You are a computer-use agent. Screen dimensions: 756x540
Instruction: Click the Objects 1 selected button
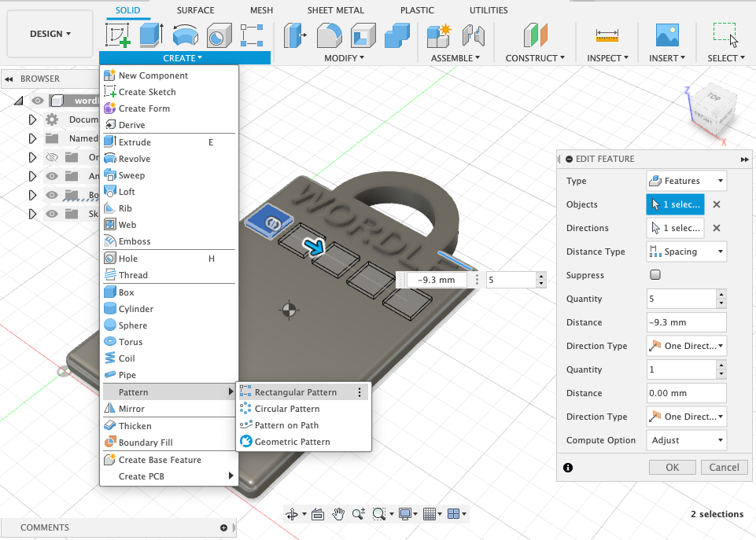click(675, 204)
